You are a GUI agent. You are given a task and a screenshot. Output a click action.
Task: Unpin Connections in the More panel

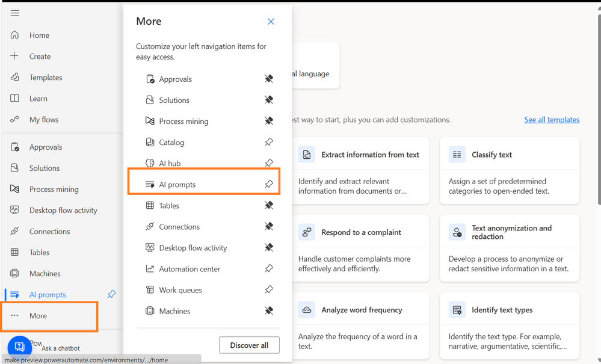pos(269,226)
